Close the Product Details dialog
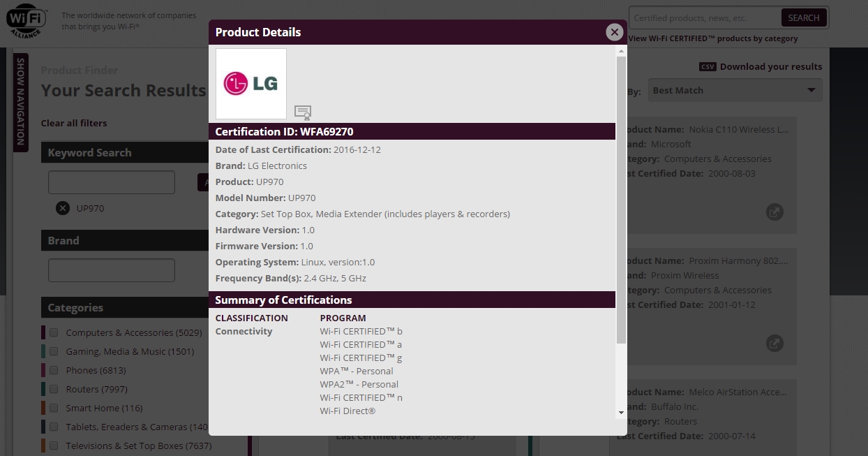868x456 pixels. coord(614,31)
